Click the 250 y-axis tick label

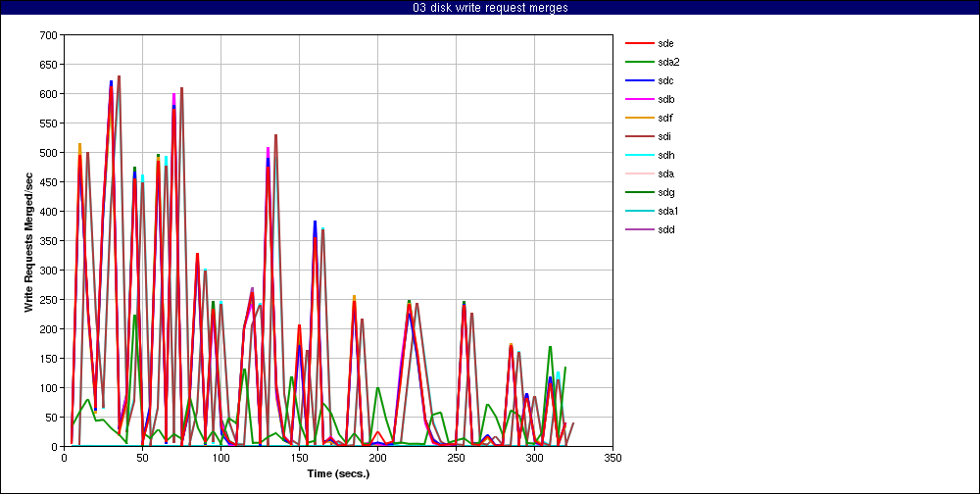point(51,300)
